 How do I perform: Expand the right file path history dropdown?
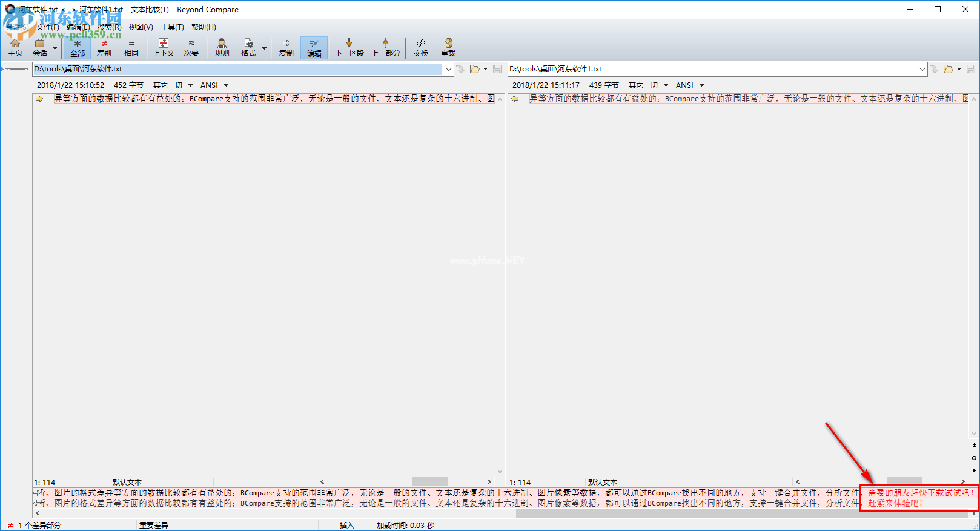point(922,69)
